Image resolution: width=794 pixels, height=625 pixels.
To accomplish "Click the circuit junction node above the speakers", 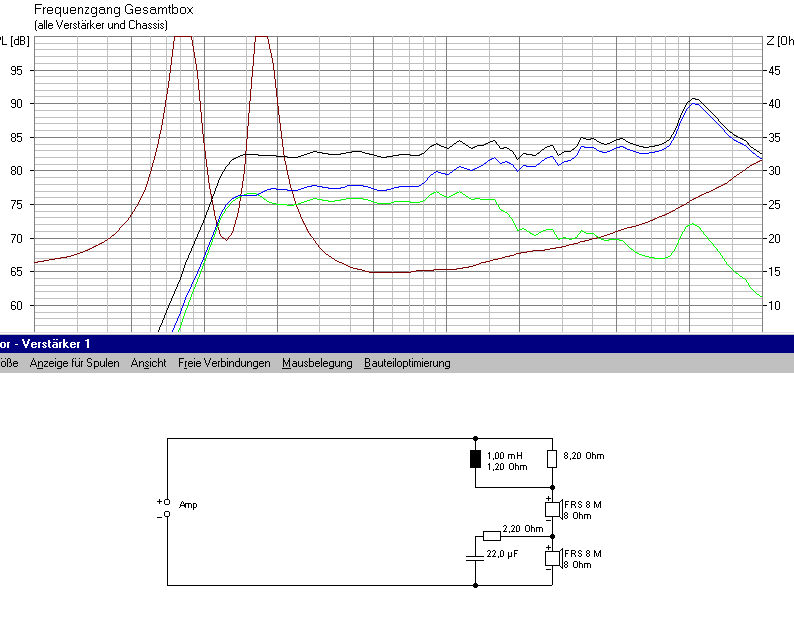I will point(552,487).
